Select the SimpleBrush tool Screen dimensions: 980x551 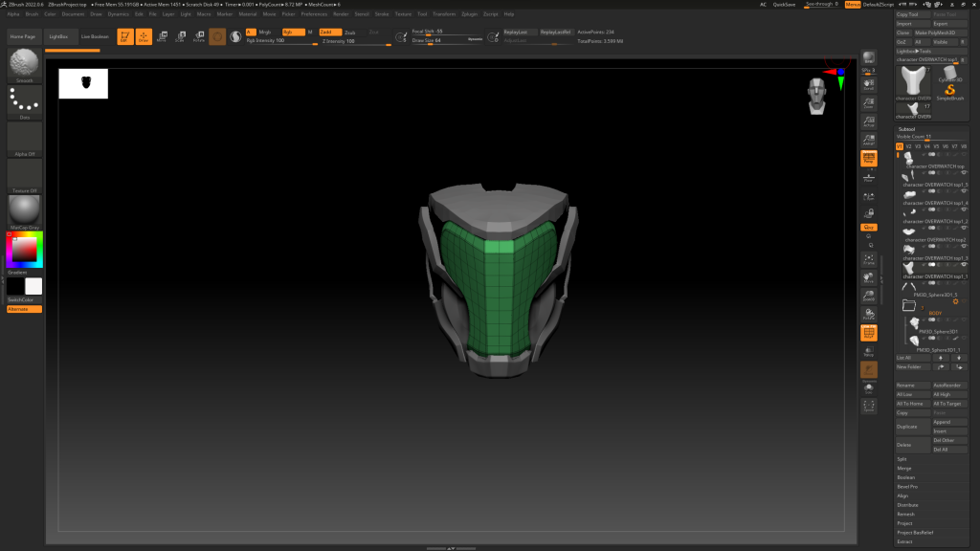(x=950, y=93)
